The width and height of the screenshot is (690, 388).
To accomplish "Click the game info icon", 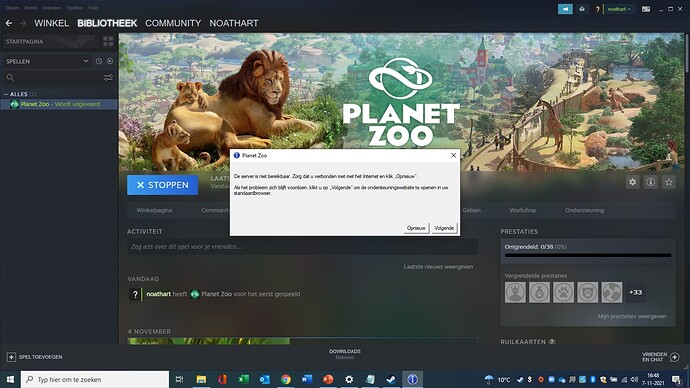I will click(x=650, y=182).
